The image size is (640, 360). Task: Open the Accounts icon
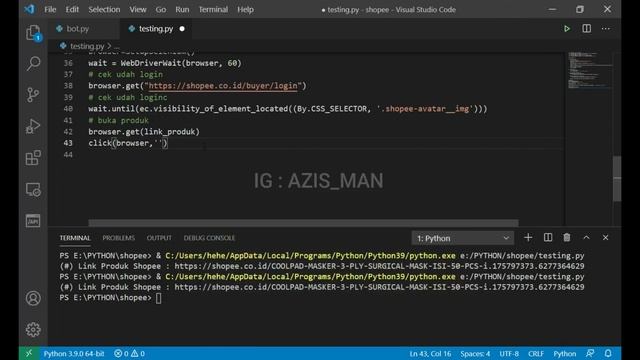33,298
